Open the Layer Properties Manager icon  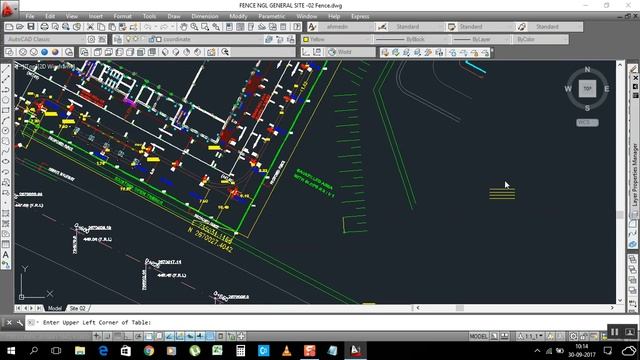point(118,39)
